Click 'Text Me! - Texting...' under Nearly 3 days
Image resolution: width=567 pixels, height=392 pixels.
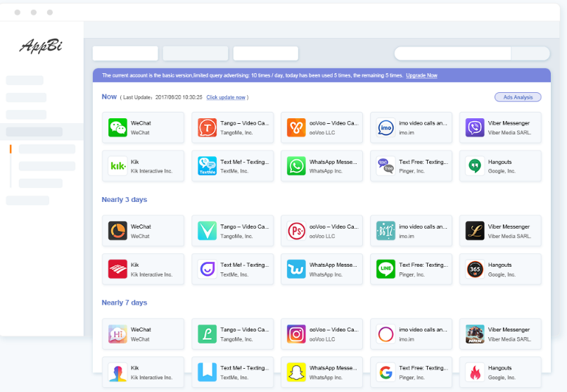pos(245,265)
